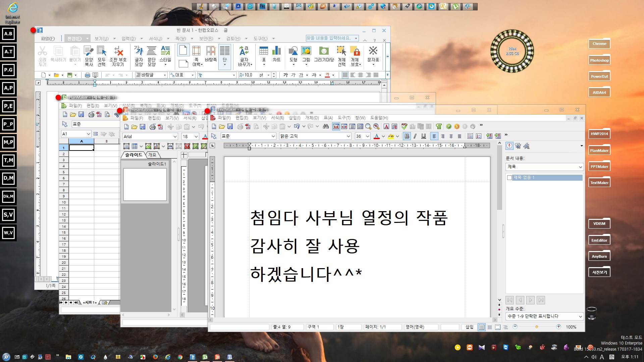Toggle justified alignment in TextMaker format bar

[460, 136]
